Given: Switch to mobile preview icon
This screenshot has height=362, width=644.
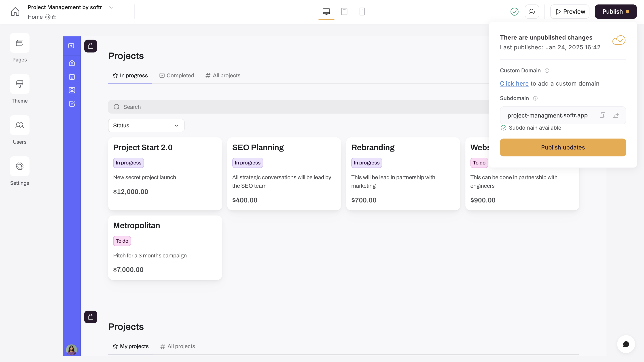Looking at the screenshot, I should click(362, 11).
